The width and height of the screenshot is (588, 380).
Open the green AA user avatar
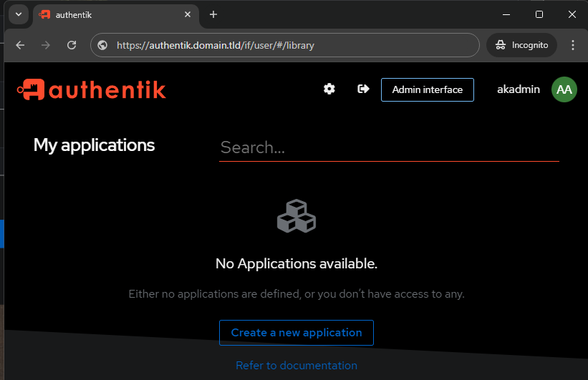coord(564,89)
